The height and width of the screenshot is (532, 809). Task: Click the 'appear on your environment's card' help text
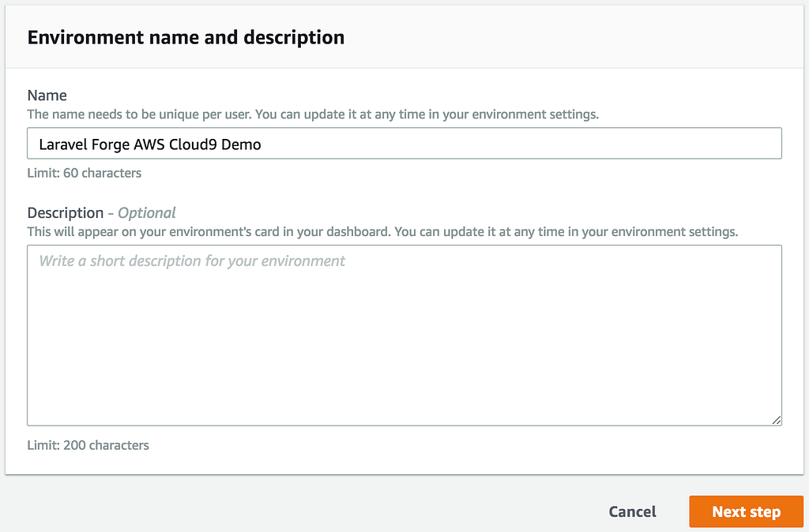[382, 232]
